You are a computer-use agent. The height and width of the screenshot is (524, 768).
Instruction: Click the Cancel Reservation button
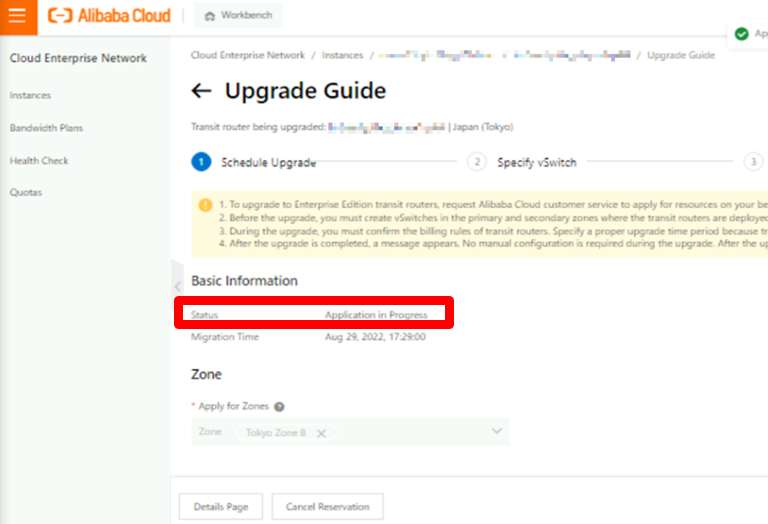(x=328, y=506)
